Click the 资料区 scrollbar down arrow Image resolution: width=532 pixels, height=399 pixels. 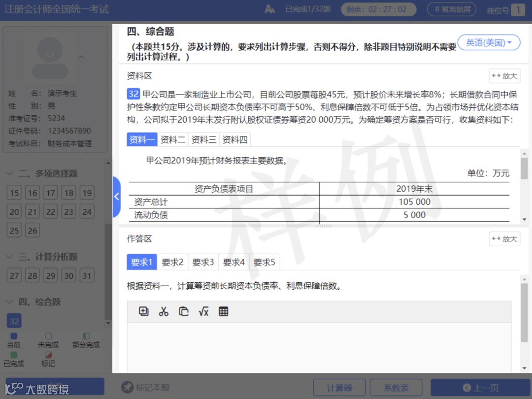pos(524,220)
